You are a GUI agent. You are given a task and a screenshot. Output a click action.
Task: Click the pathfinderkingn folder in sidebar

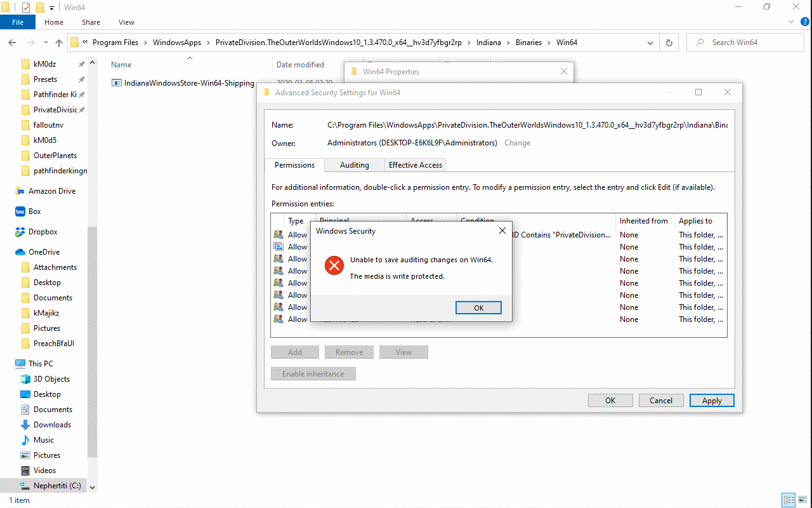click(60, 171)
